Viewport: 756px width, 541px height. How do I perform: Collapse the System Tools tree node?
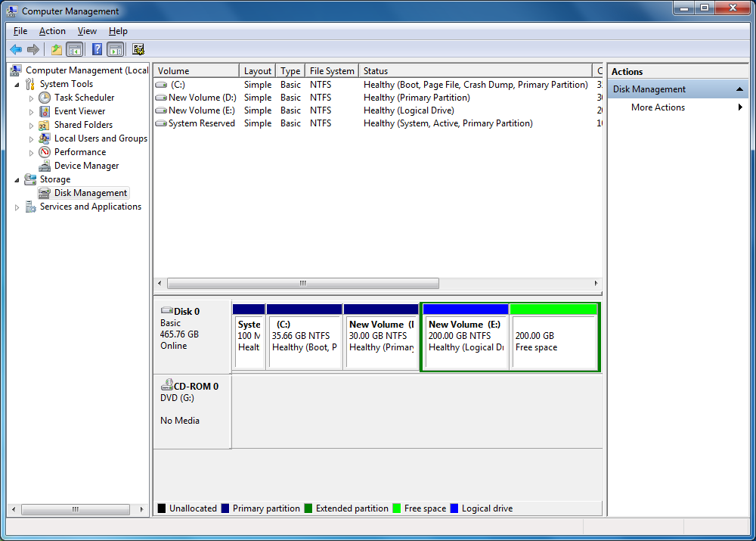click(x=17, y=85)
